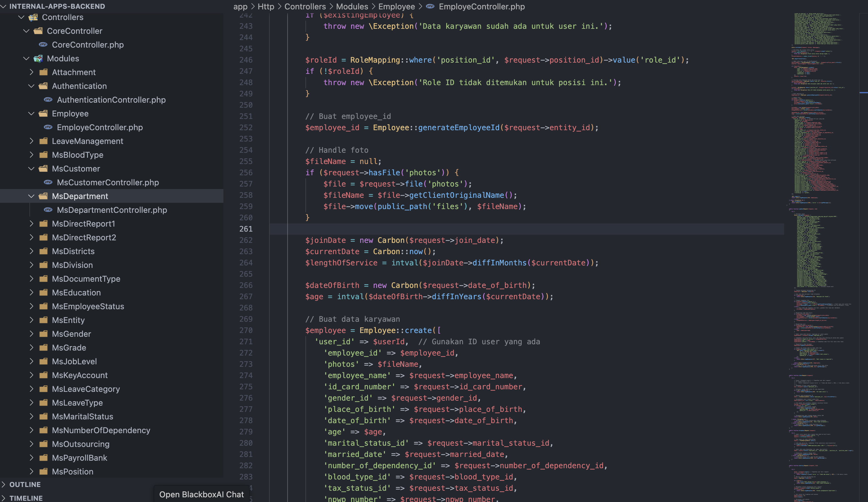Click the PHP icon in the breadcrumb
Screen dimensions: 868x502
point(430,7)
